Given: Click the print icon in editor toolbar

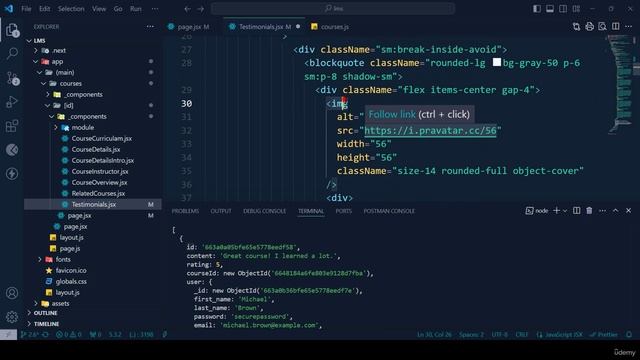Looking at the screenshot, I should (589, 27).
